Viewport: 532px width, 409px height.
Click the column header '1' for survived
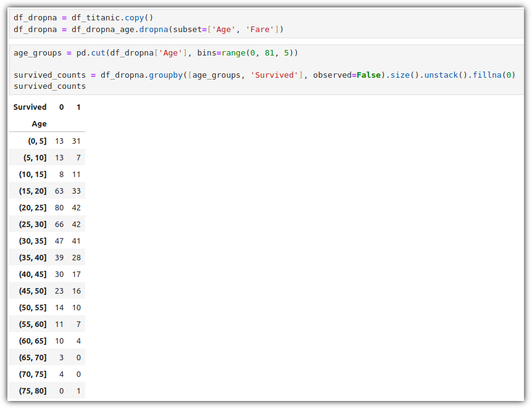(78, 107)
